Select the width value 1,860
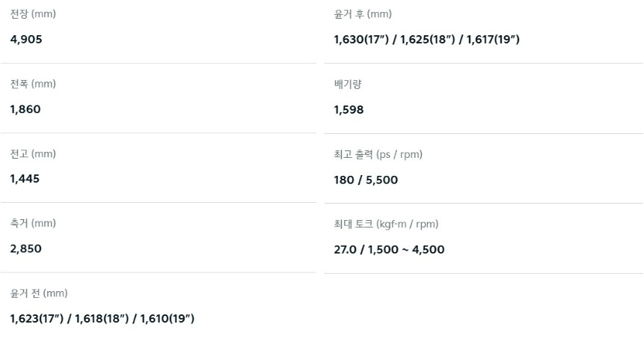The width and height of the screenshot is (644, 339). (25, 109)
